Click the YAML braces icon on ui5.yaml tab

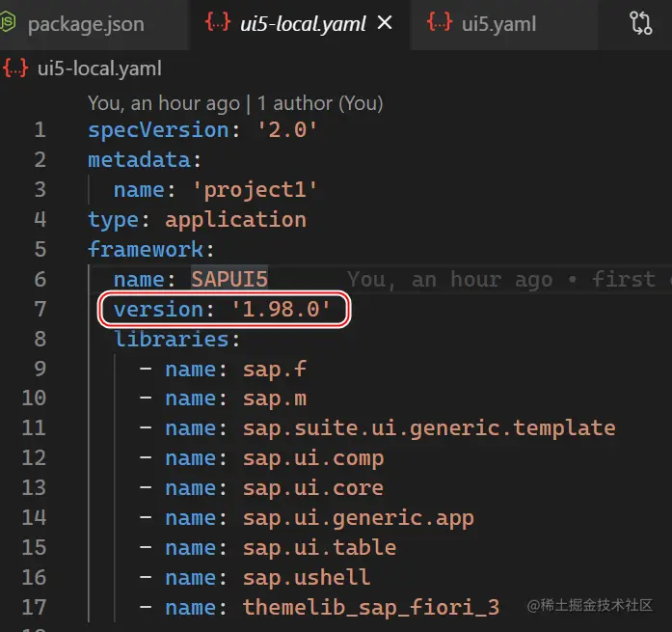[440, 22]
